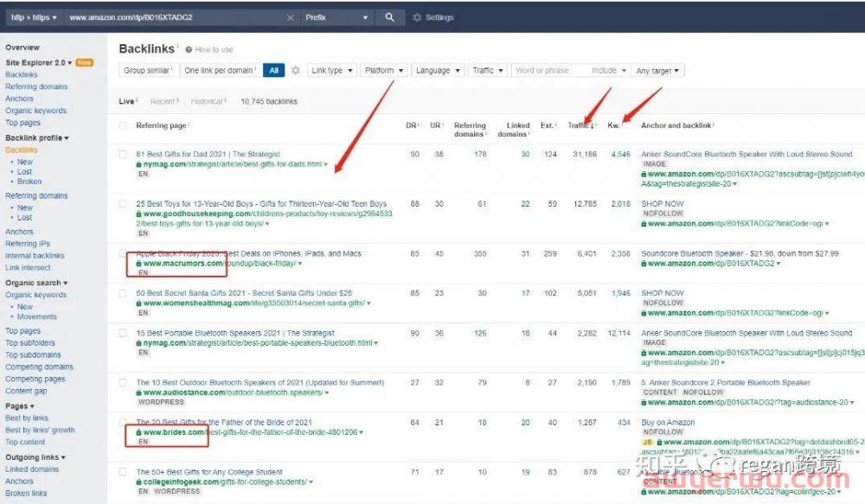Open the Settings gear icon
The width and height of the screenshot is (865, 504).
(417, 17)
